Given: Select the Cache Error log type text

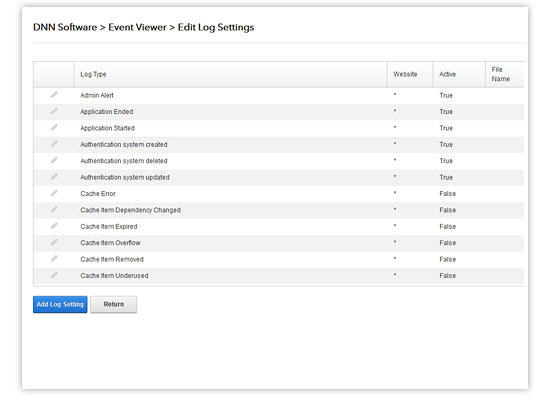Looking at the screenshot, I should tap(98, 194).
